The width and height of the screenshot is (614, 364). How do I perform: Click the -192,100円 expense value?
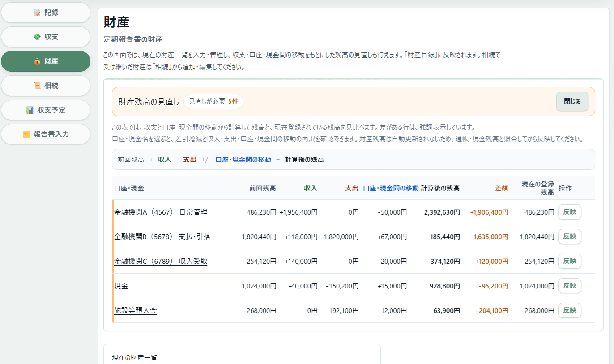coord(342,311)
